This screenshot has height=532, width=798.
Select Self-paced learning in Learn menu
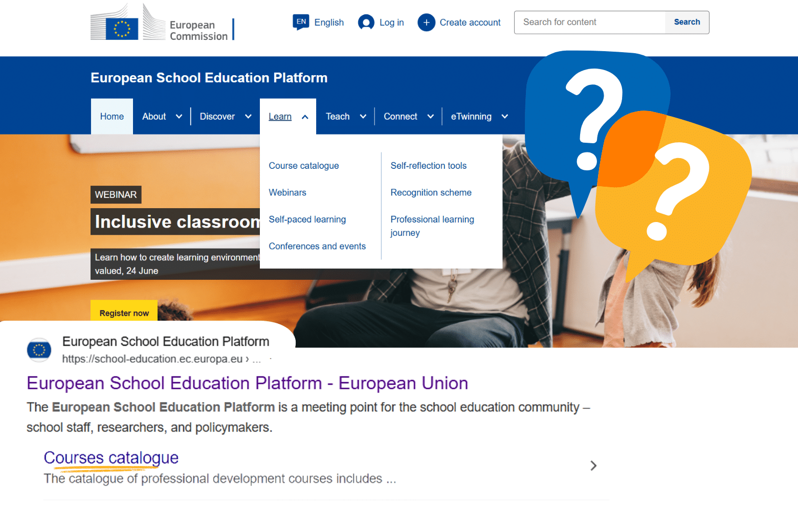pyautogui.click(x=307, y=219)
